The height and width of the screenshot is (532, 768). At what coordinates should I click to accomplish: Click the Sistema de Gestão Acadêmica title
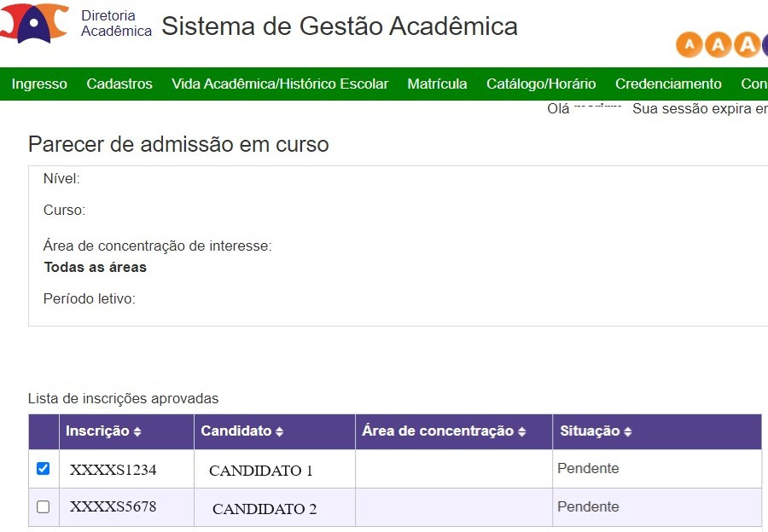[x=340, y=26]
